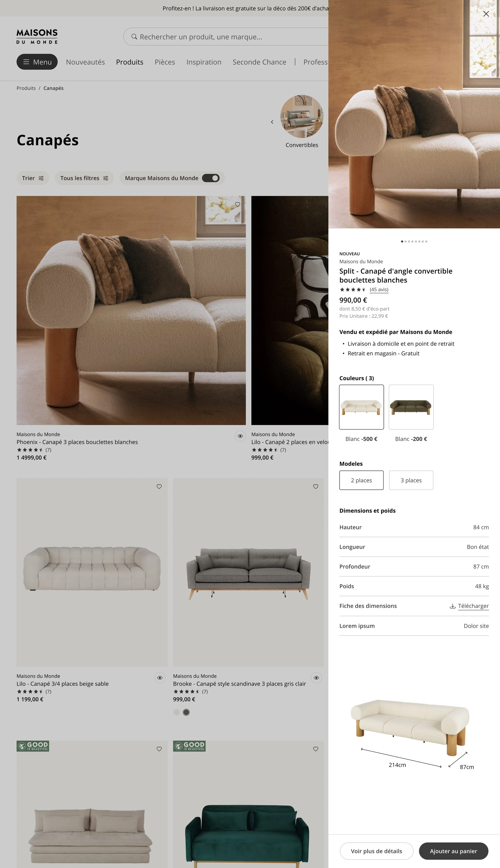Favorite the Lilo beige sable sofa
This screenshot has height=868, width=500.
[159, 487]
